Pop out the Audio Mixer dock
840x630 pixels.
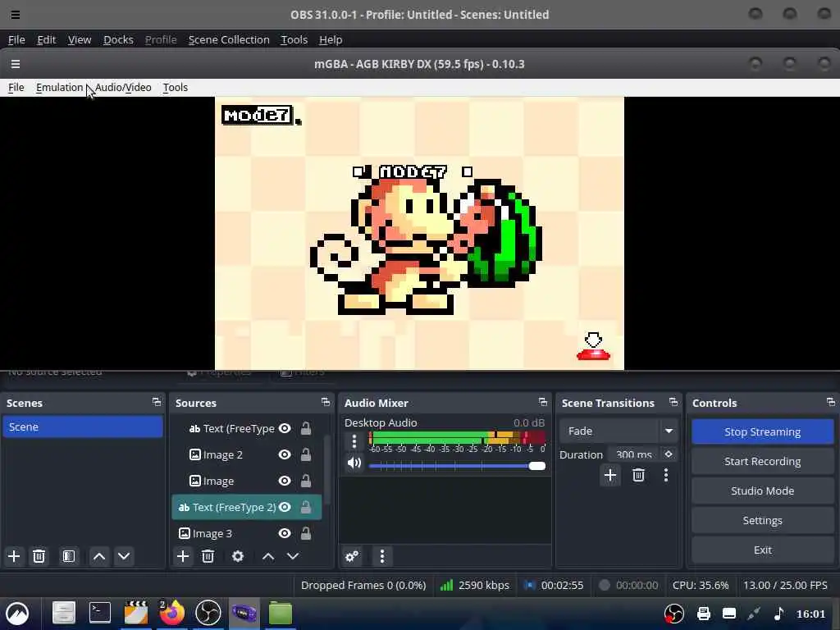click(543, 402)
